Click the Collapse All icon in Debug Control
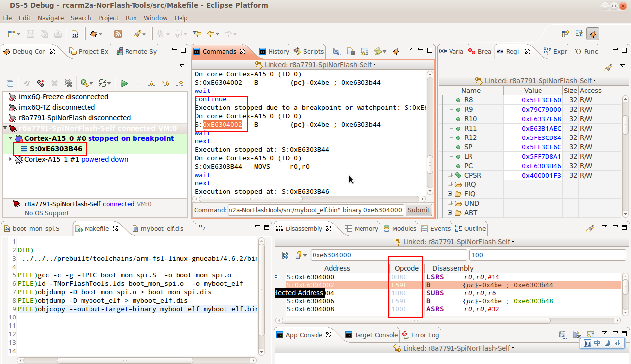Image resolution: width=631 pixels, height=364 pixels. point(10,84)
